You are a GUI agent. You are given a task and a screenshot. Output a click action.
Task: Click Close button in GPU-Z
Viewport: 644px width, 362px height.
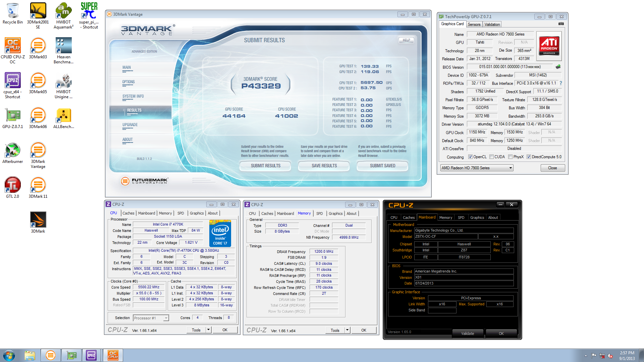(x=552, y=168)
